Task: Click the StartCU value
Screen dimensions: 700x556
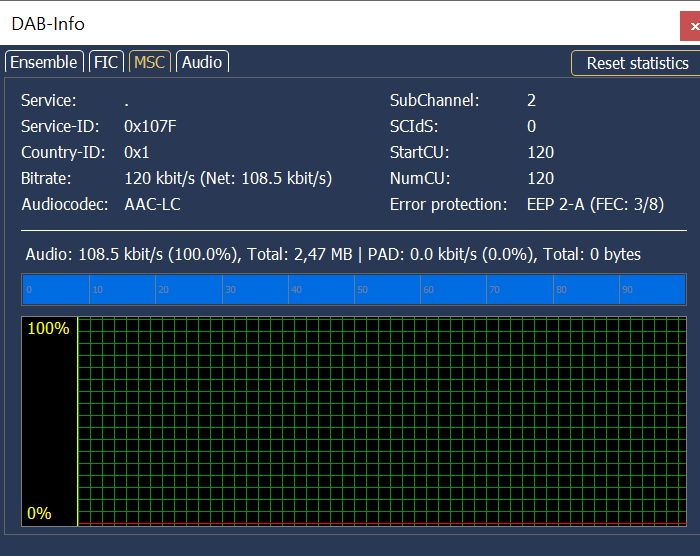Action: tap(540, 152)
